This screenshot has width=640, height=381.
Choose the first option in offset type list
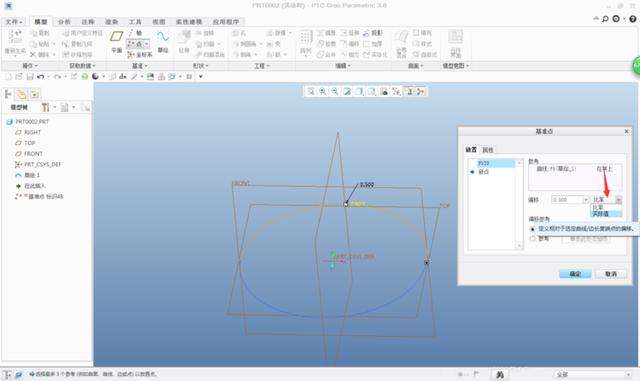pos(606,207)
